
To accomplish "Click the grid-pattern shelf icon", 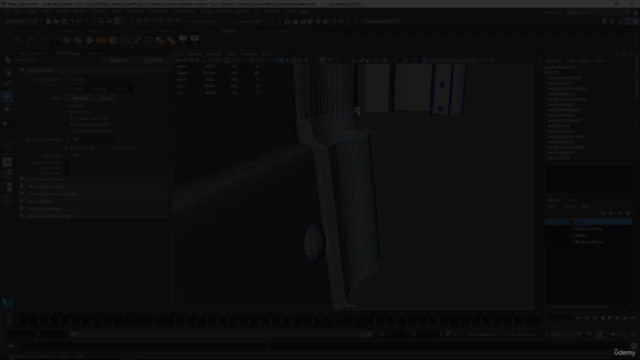I will pos(125,40).
